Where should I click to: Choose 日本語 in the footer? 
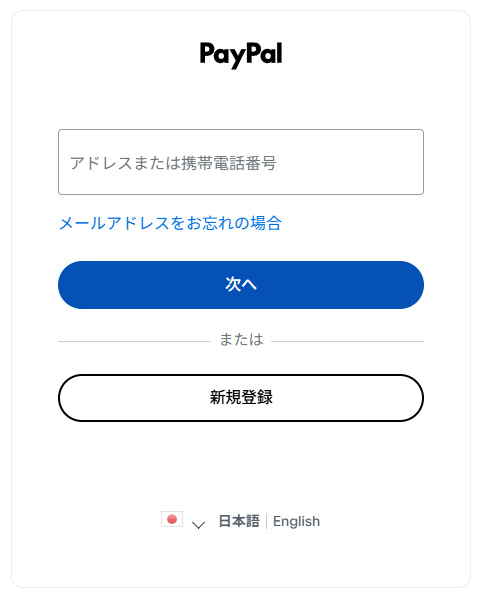(239, 521)
